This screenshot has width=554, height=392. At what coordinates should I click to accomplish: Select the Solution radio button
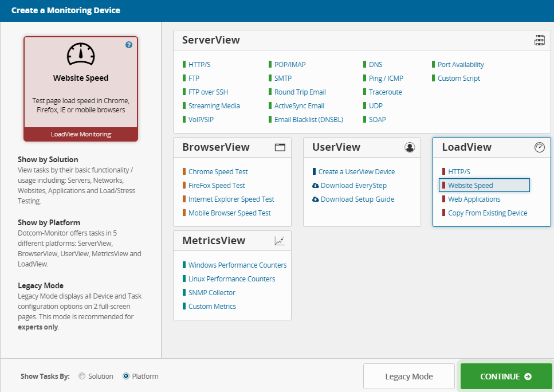click(x=82, y=376)
